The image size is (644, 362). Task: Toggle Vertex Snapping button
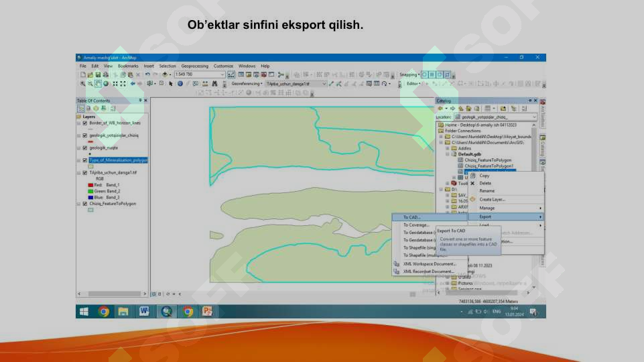pos(440,75)
